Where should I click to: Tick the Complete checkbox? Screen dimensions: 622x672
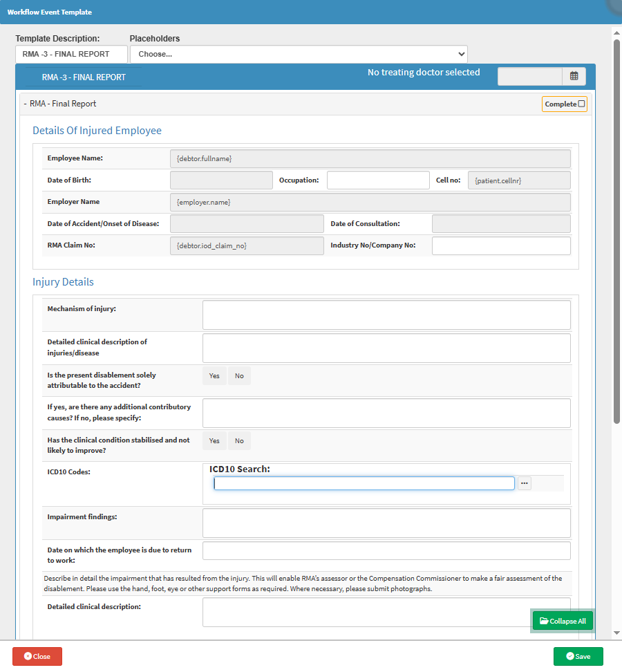tap(581, 104)
